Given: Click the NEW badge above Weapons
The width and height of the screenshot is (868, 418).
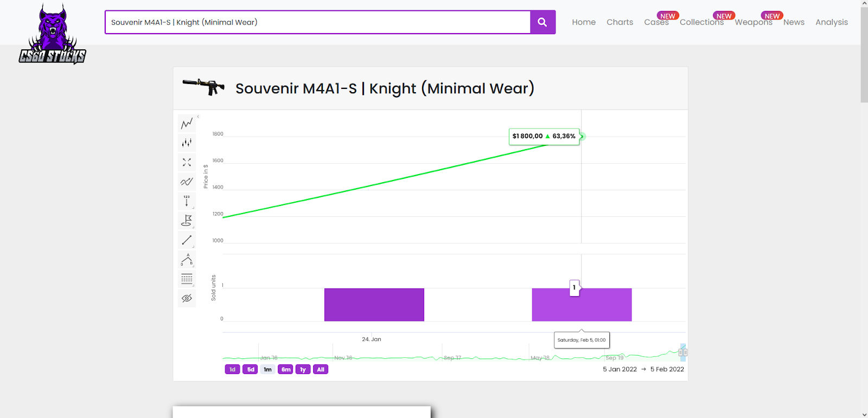Looking at the screenshot, I should (x=772, y=16).
